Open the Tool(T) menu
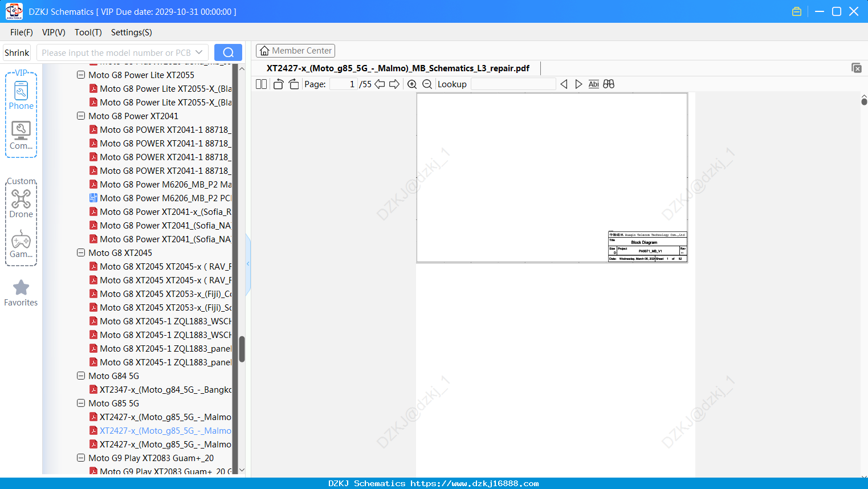The width and height of the screenshot is (868, 489). pos(88,32)
